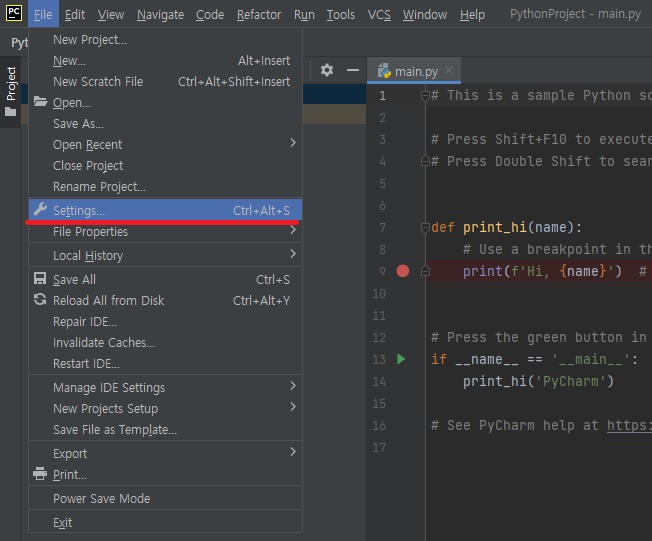Open Settings... from the File menu
This screenshot has width=652, height=541.
pos(165,210)
